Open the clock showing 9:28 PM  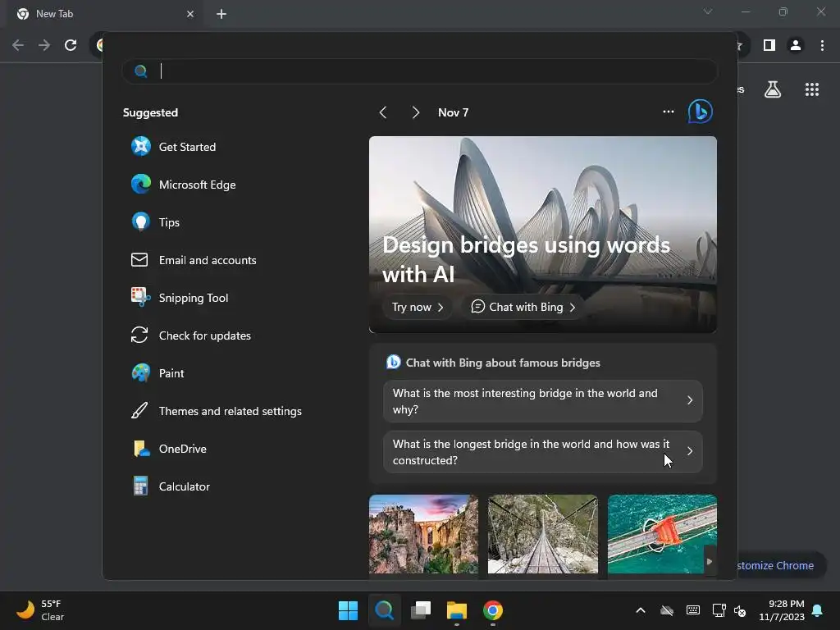coord(782,610)
